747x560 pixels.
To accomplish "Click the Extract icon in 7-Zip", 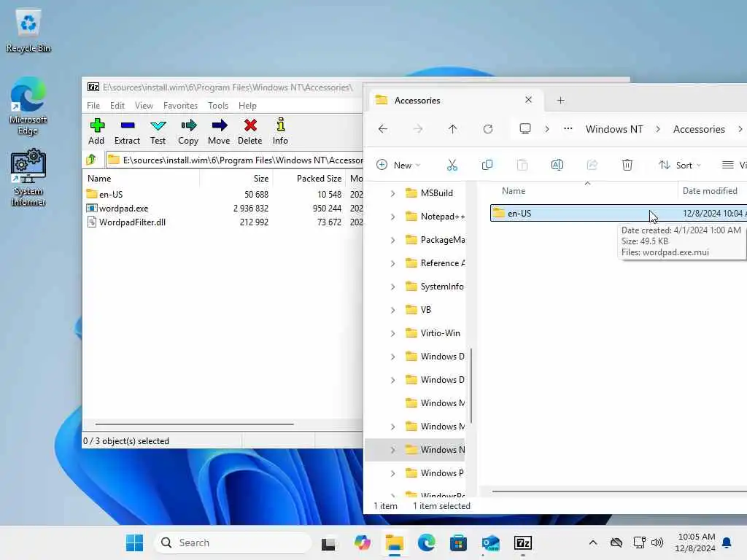I will [127, 131].
